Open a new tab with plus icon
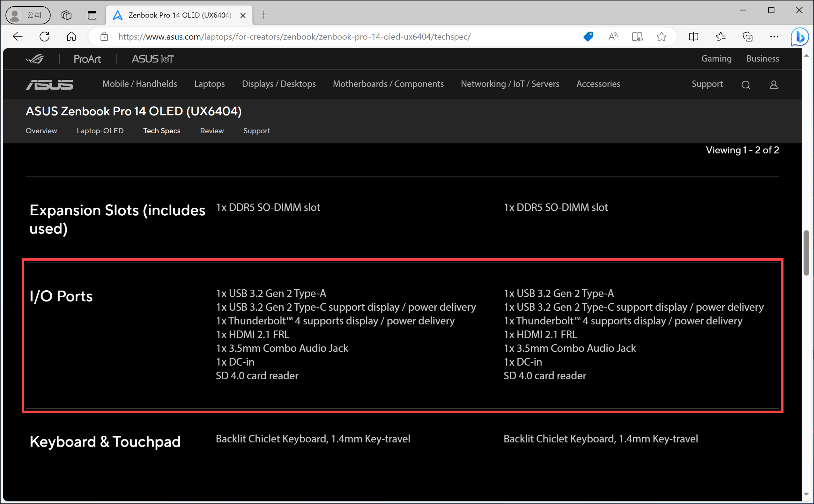The image size is (814, 504). point(263,15)
